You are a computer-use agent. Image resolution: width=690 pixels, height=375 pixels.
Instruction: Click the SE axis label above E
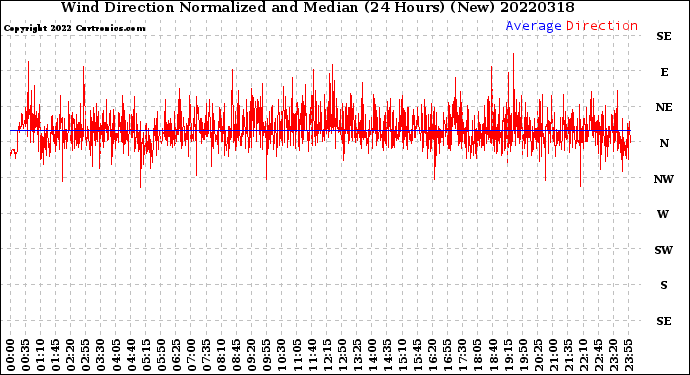[664, 36]
